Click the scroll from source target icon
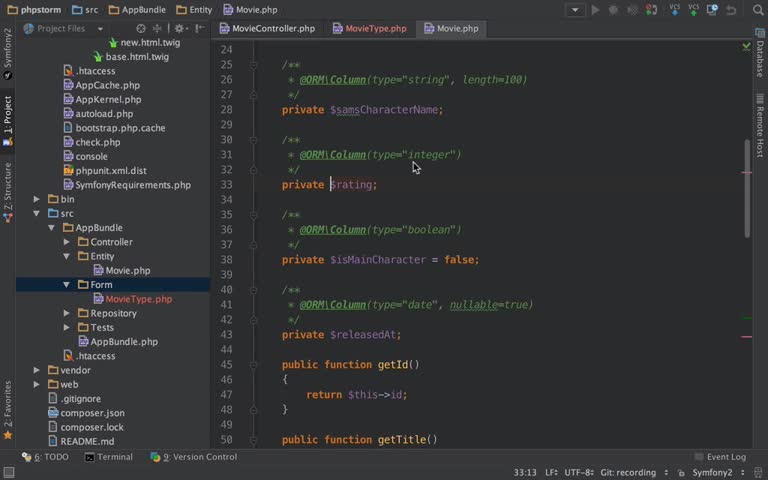Screen dimensions: 768x480 (x=141, y=29)
